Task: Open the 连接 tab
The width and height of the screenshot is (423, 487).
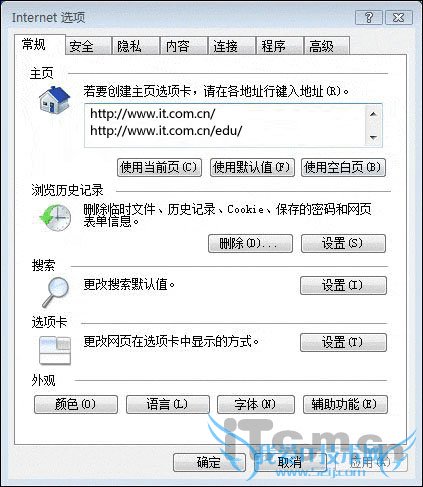Action: click(231, 46)
